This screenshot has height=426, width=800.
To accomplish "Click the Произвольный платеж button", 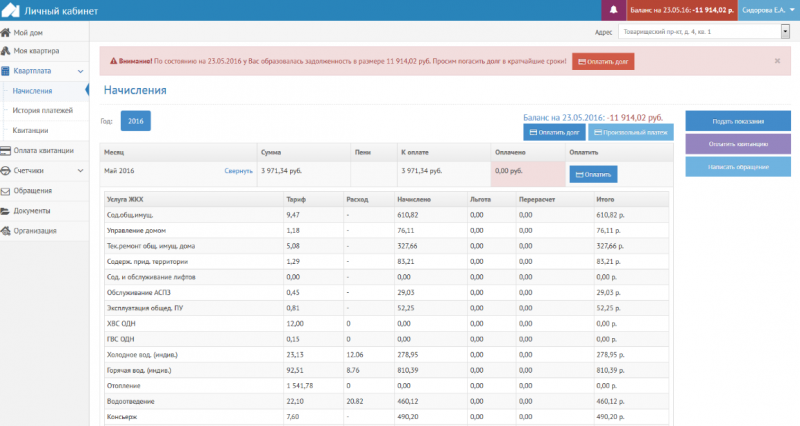I will point(630,132).
